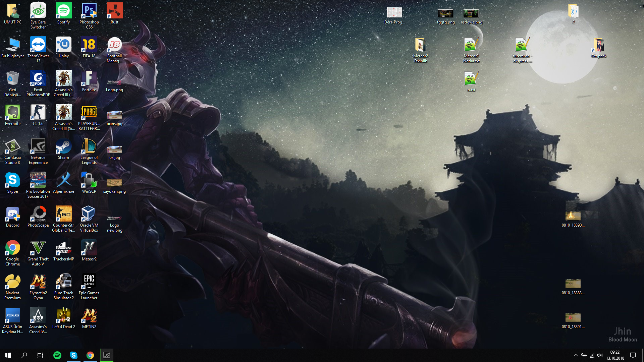Launch Discord from the desktop
The width and height of the screenshot is (644, 362).
(x=13, y=217)
